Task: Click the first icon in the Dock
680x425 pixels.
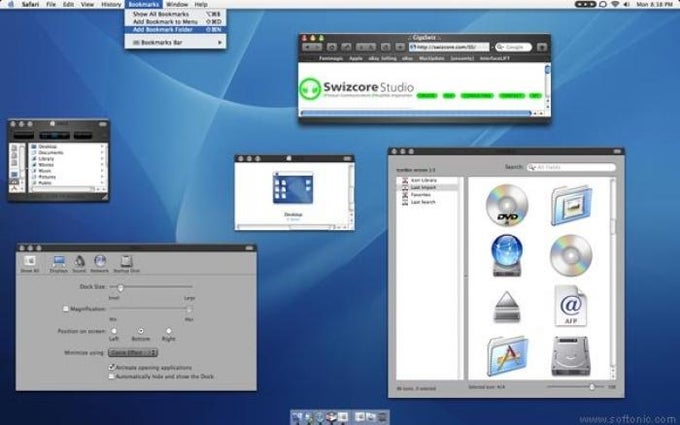Action: [297, 417]
